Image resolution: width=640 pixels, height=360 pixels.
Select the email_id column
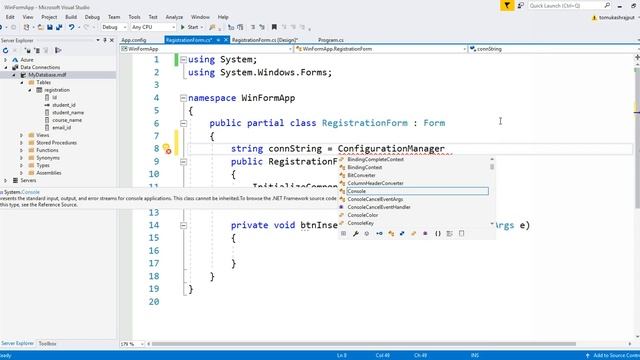tap(62, 128)
